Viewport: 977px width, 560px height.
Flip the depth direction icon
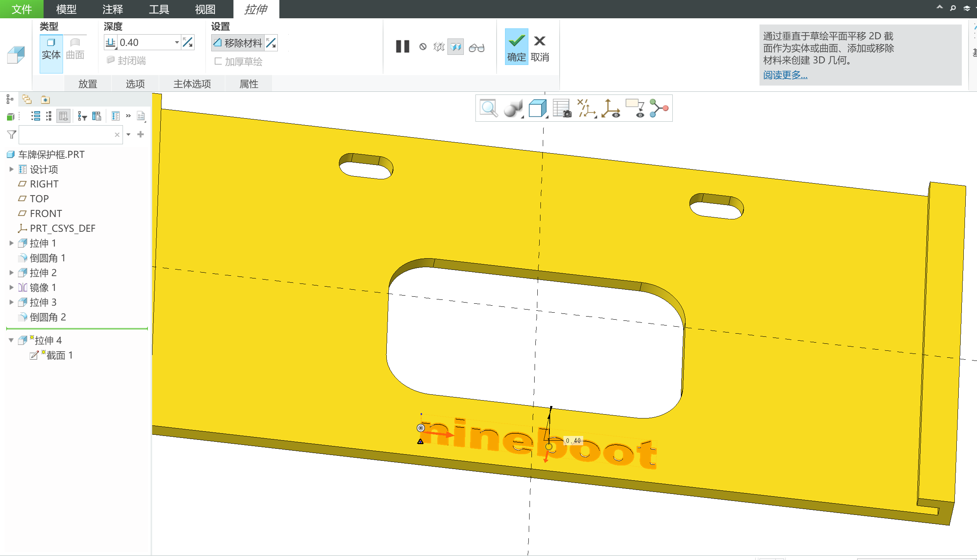(188, 42)
